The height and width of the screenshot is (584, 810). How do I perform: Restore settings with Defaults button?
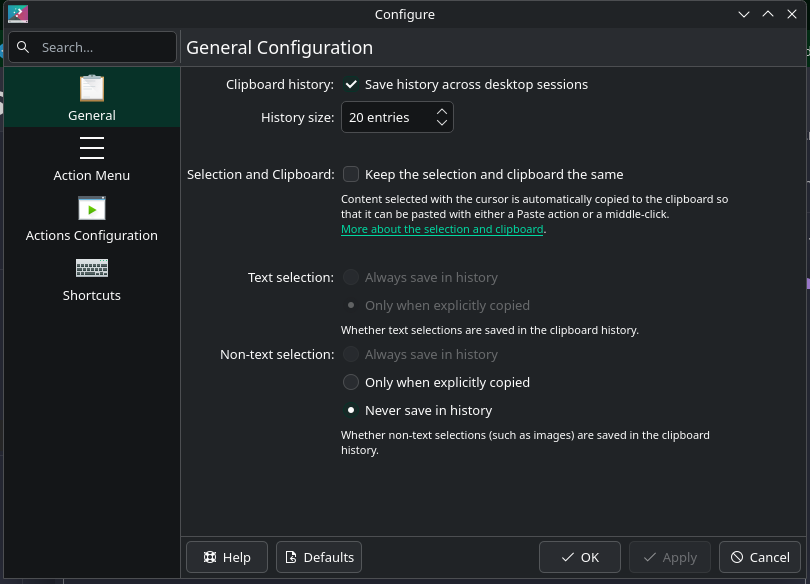[319, 557]
